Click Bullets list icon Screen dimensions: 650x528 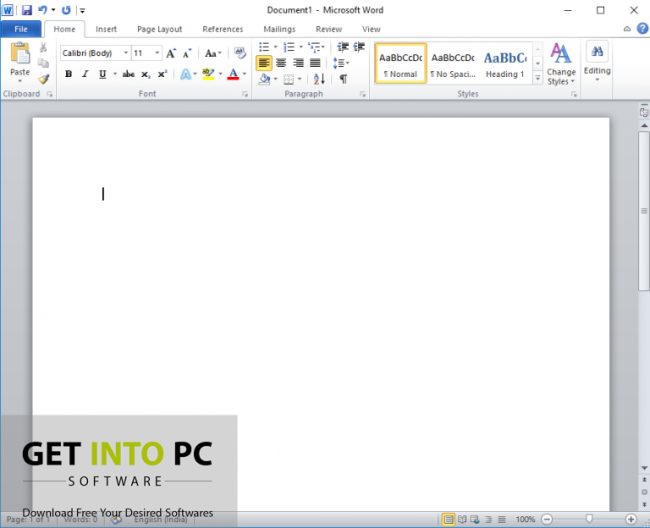[264, 47]
